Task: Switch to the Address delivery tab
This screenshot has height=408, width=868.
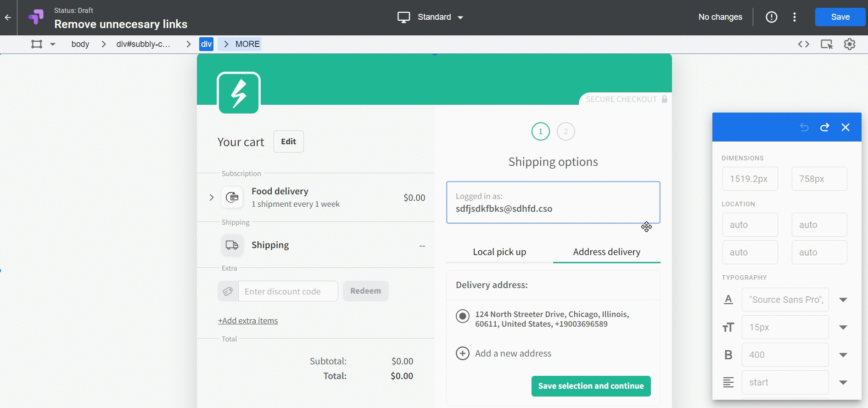Action: pyautogui.click(x=607, y=252)
